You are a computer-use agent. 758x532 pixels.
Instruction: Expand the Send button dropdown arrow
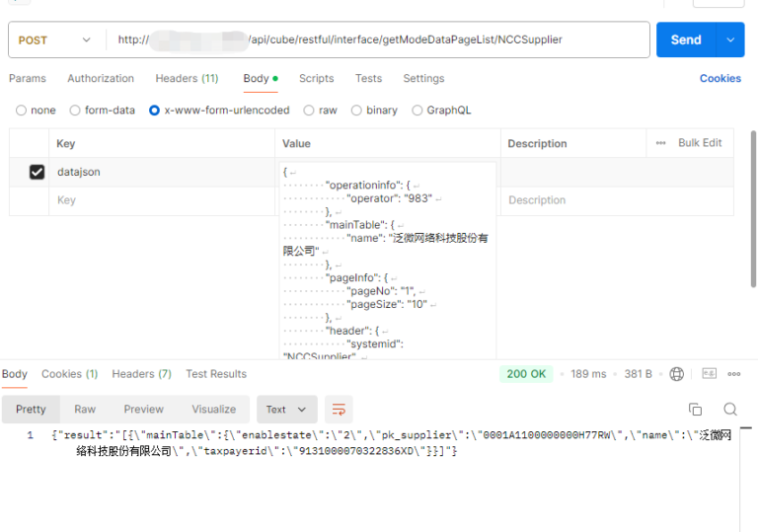730,40
